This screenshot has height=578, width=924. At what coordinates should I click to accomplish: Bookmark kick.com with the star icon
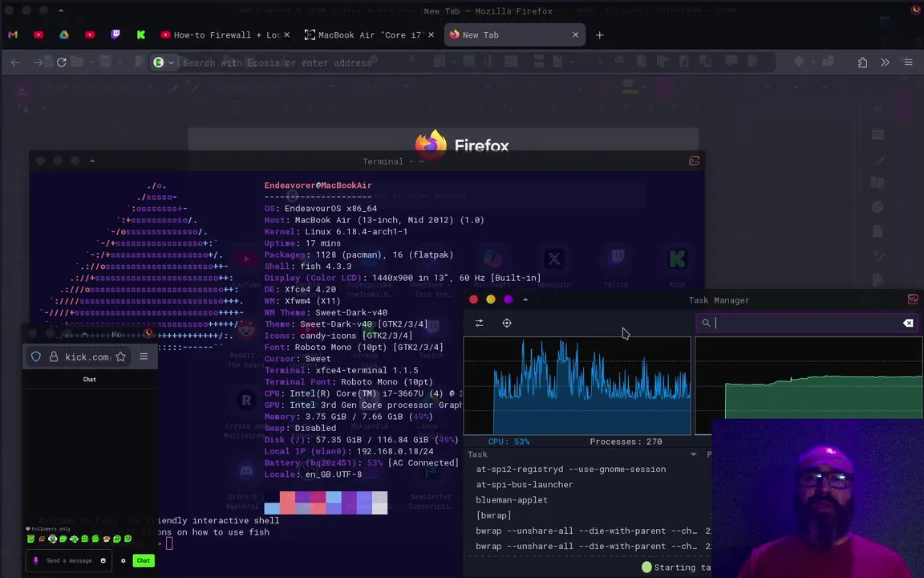[121, 356]
